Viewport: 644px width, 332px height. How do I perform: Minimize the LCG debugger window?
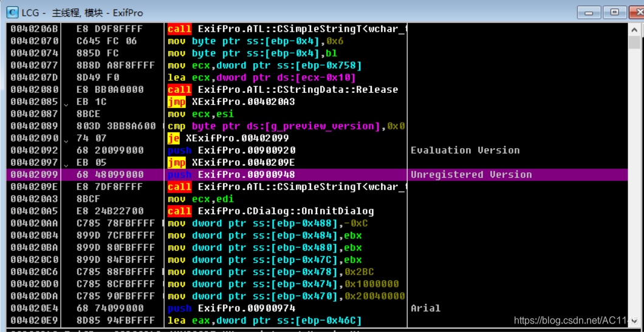click(x=589, y=12)
